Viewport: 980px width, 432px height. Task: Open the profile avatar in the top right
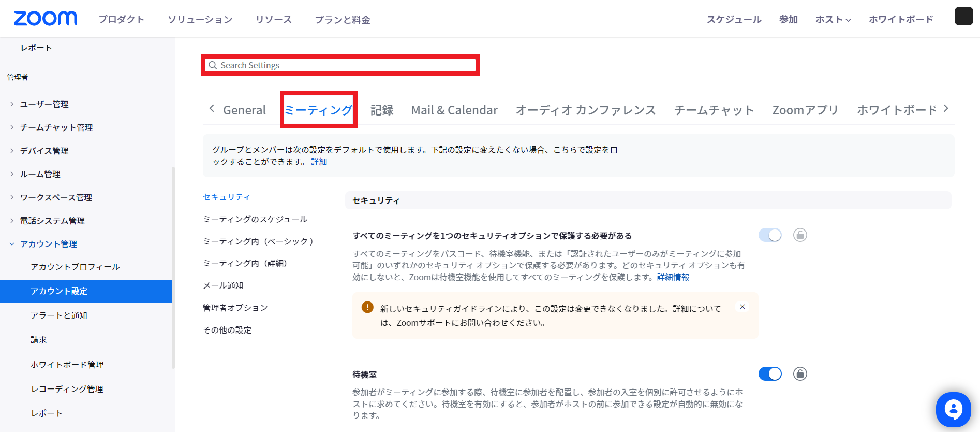click(x=963, y=17)
